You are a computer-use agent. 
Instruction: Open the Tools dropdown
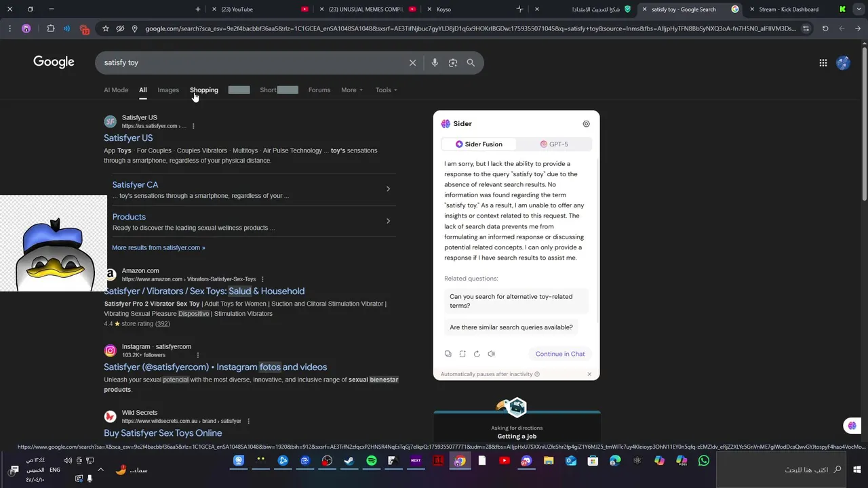387,90
